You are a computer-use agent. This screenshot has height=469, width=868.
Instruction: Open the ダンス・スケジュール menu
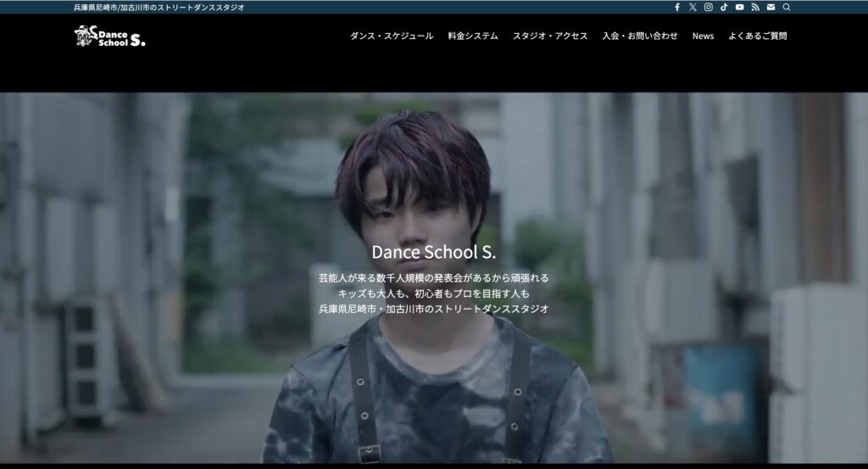392,36
